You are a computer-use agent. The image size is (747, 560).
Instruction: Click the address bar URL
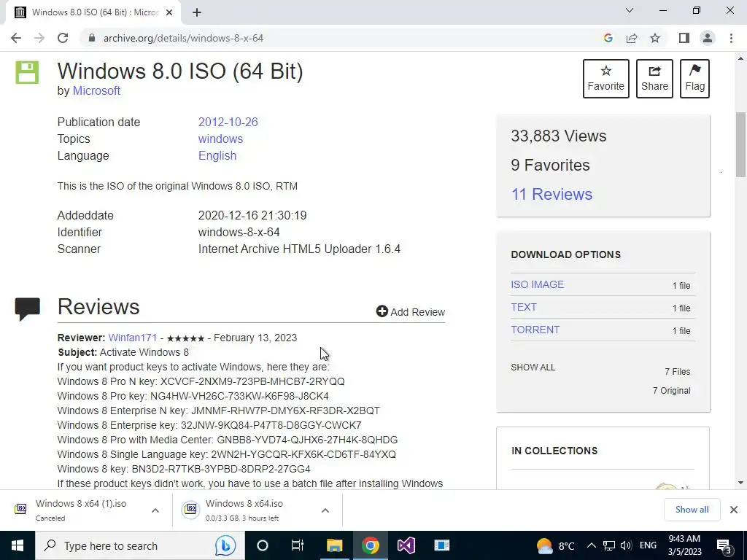183,38
